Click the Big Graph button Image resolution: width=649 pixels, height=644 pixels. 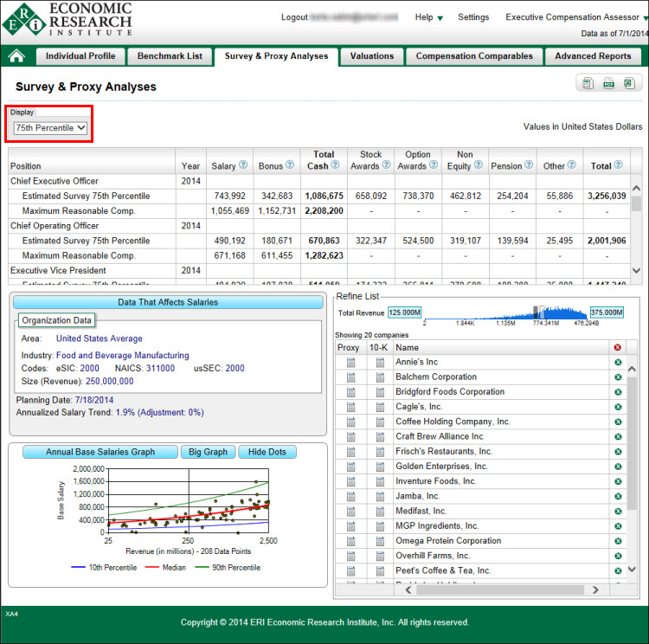coord(208,452)
